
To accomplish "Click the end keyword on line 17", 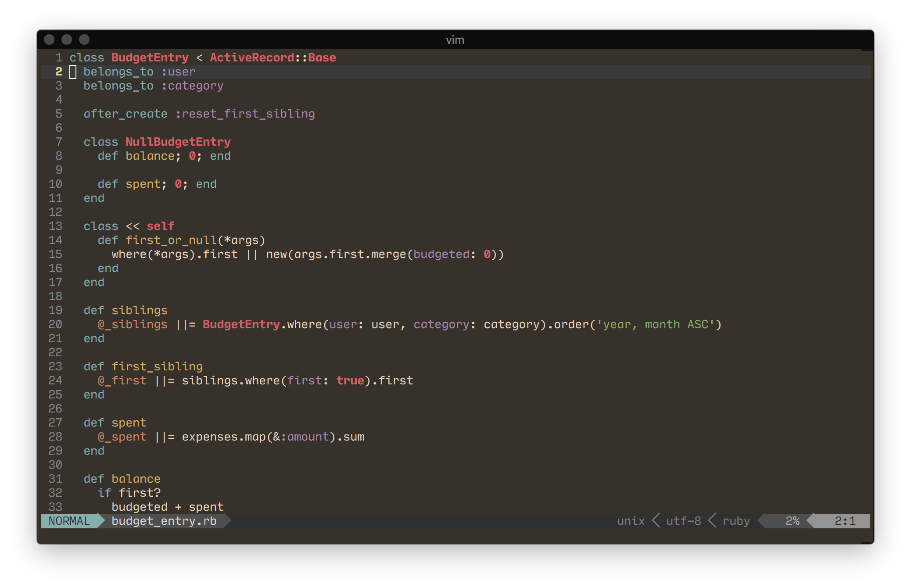I will (x=94, y=282).
